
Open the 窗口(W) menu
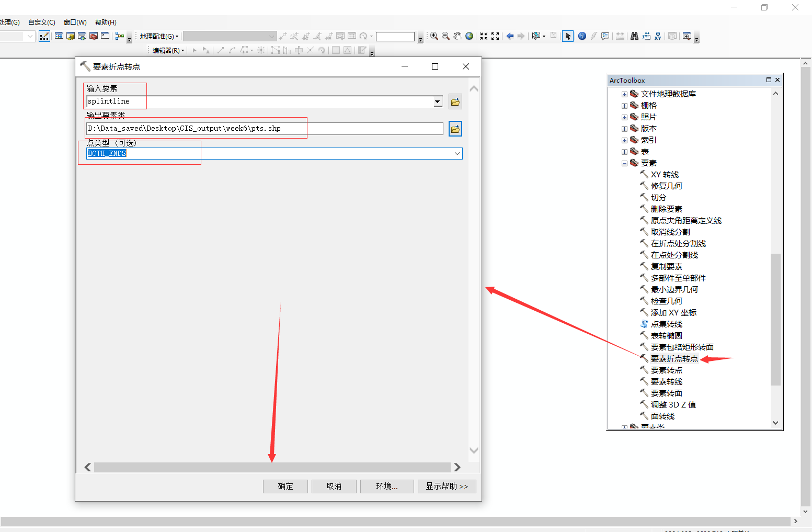[x=75, y=22]
